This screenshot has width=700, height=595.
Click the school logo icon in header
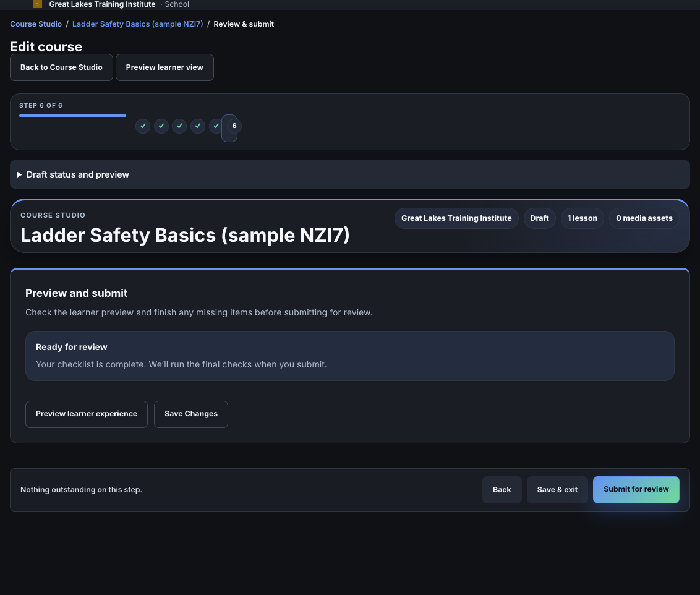[x=38, y=4]
